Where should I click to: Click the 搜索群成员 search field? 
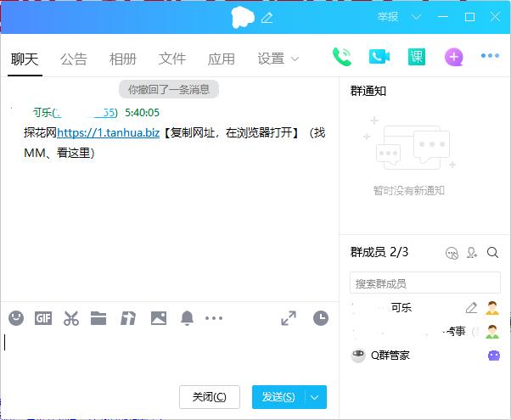click(424, 283)
